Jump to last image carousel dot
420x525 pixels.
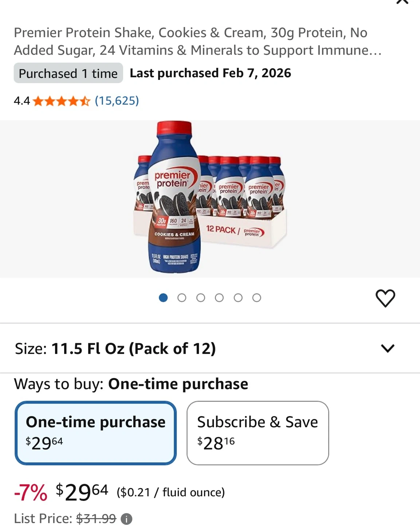tap(257, 298)
